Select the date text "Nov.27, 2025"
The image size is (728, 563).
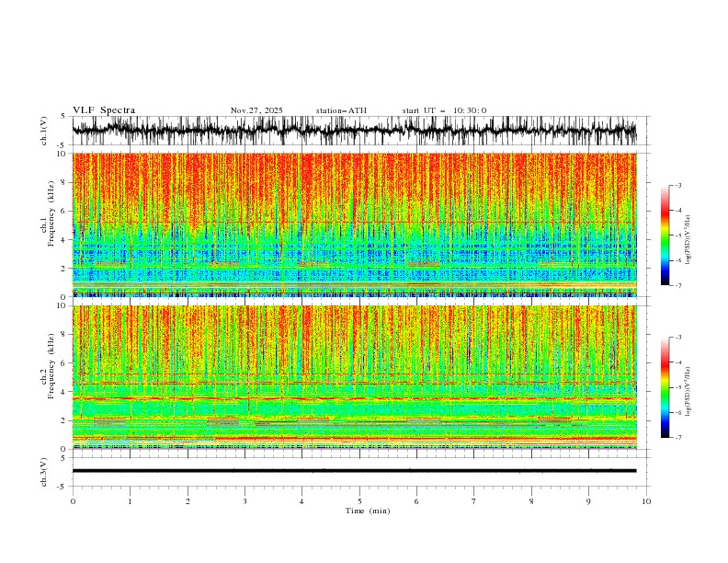tap(256, 110)
